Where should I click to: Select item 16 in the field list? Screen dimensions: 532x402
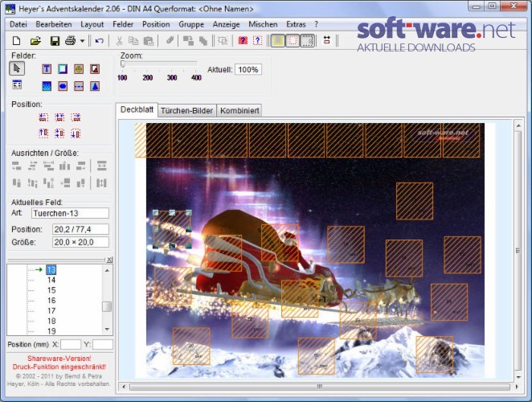click(51, 301)
